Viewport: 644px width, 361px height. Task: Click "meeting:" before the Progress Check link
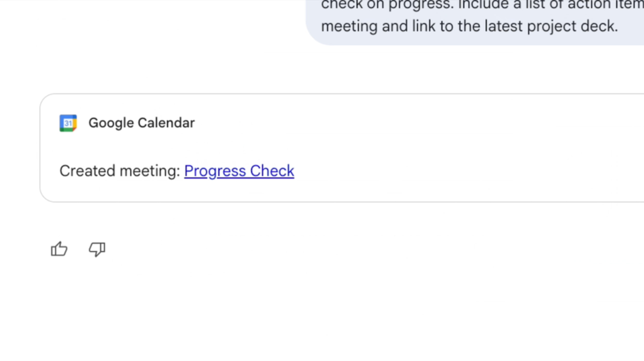(150, 171)
